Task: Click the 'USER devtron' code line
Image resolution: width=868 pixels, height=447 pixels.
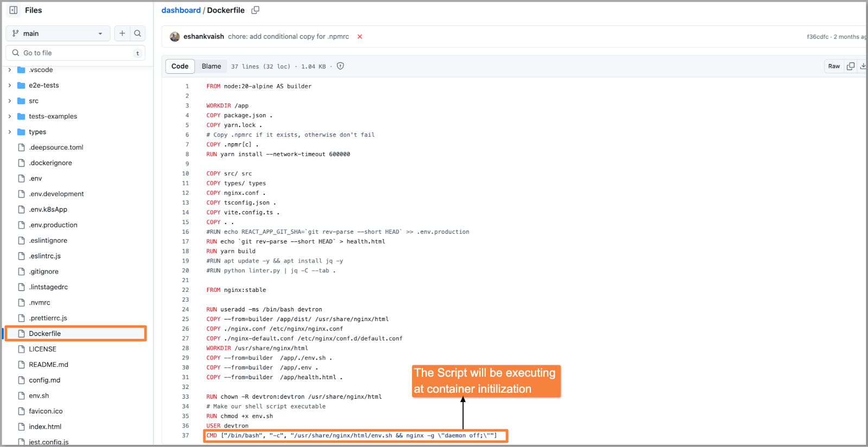Action: click(x=227, y=426)
